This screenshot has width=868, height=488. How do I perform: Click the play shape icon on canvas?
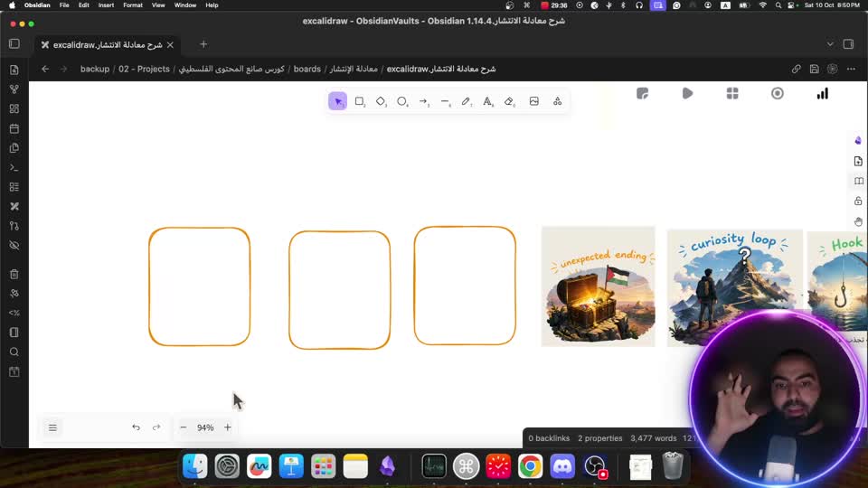click(x=687, y=93)
